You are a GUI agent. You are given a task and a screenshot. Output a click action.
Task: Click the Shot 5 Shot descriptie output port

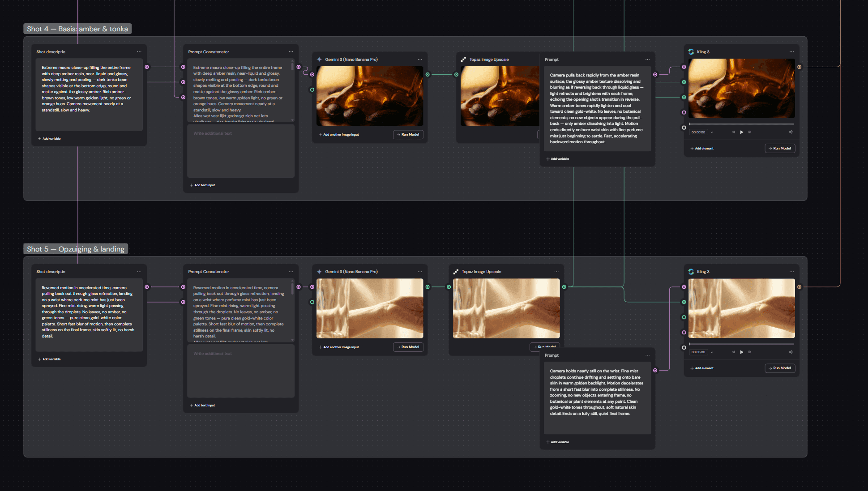[147, 287]
